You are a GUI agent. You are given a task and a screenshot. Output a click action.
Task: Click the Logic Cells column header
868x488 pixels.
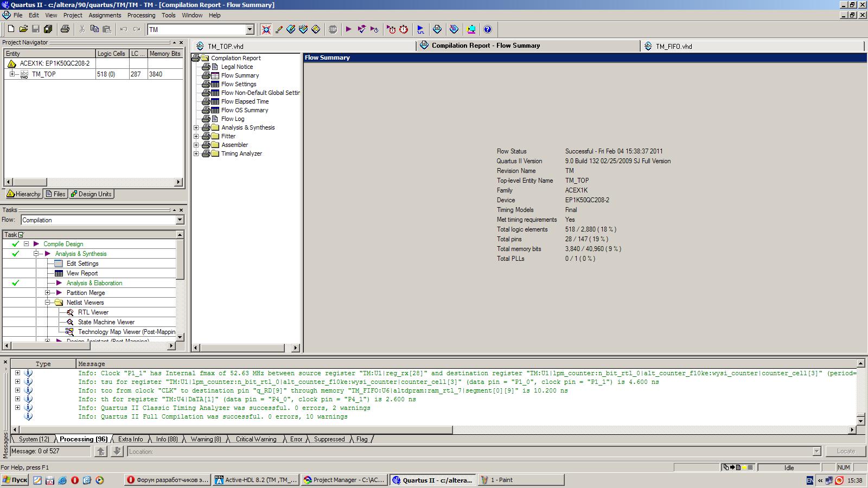[x=111, y=54]
